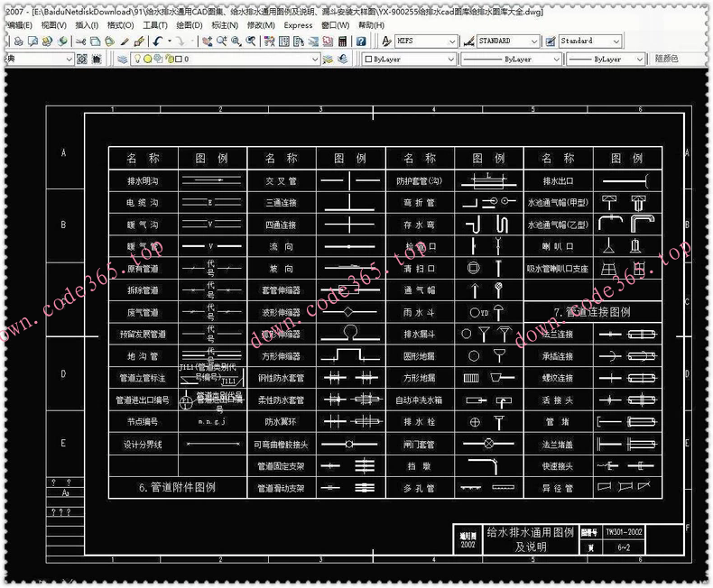713x588 pixels.
Task: Click the Undo arrow icon
Action: tap(157, 41)
